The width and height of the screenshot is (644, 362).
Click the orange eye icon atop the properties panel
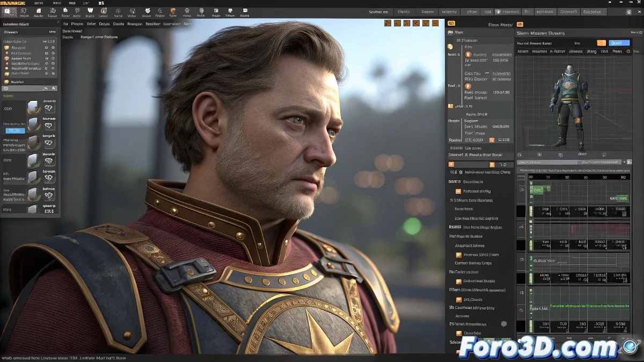[451, 23]
